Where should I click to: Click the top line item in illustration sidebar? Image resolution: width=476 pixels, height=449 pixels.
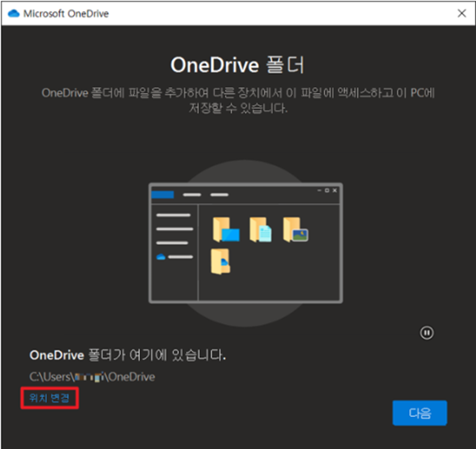(173, 215)
